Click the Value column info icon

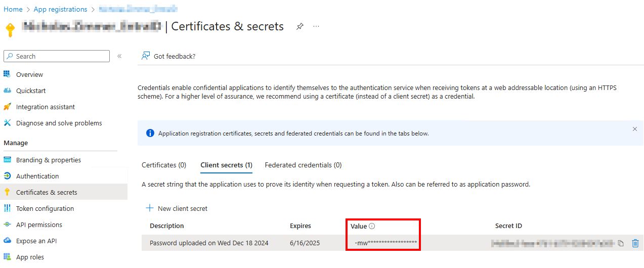click(372, 226)
